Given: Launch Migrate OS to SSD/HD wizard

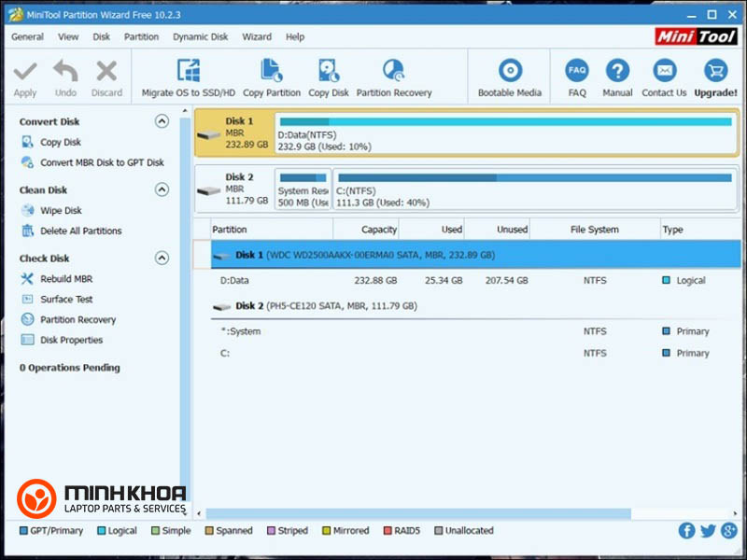Looking at the screenshot, I should tap(189, 77).
